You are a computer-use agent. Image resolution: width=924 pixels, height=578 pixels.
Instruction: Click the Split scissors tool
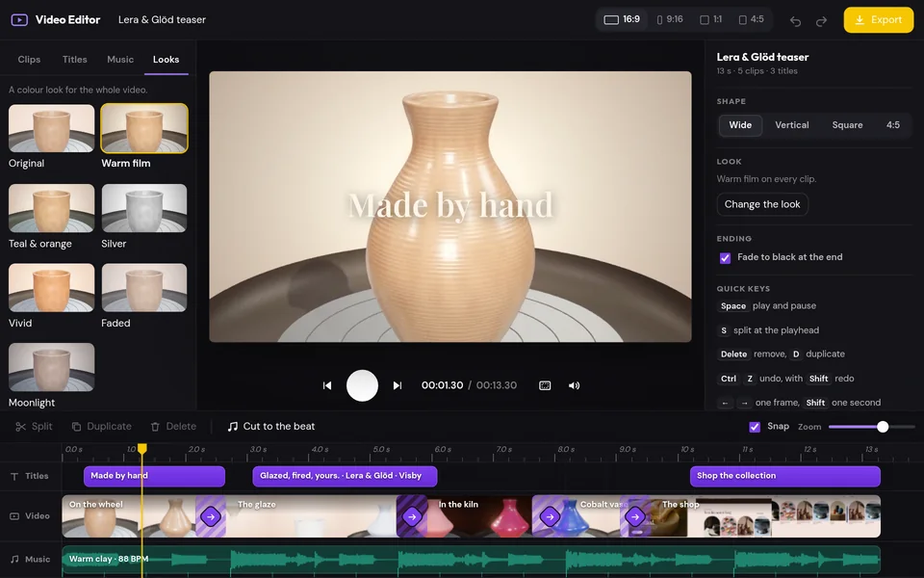(x=34, y=427)
